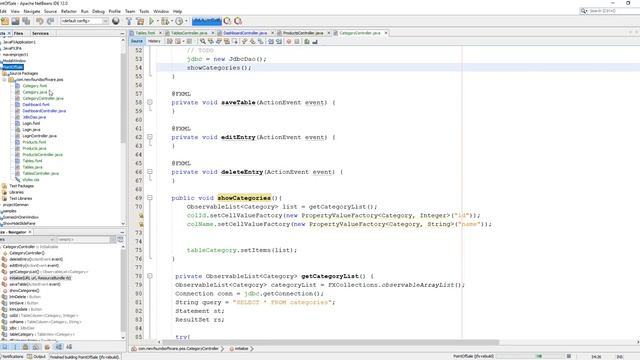Collapse the deleteEntry method fold marker
The height and width of the screenshot is (360, 640).
[x=150, y=171]
